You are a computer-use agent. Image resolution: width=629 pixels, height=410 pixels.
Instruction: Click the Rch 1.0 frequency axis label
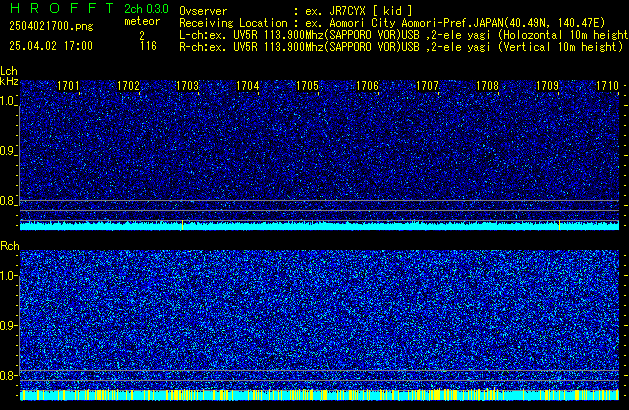[8, 276]
